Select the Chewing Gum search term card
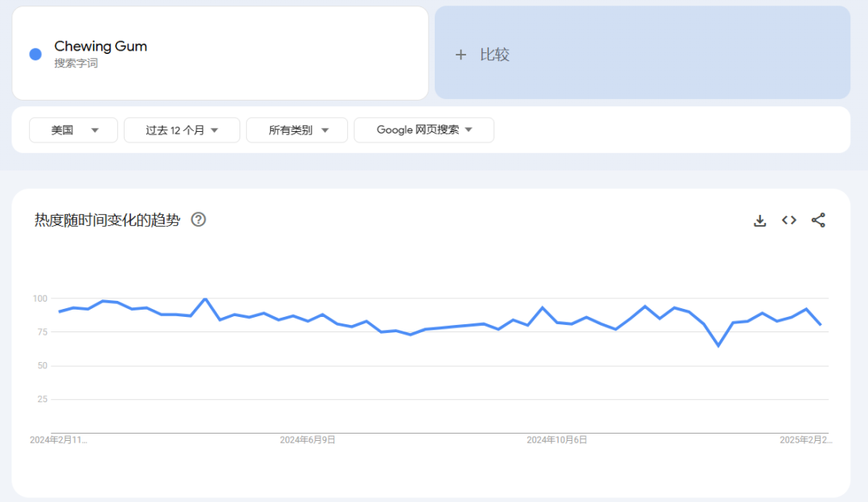The image size is (868, 502). point(220,52)
